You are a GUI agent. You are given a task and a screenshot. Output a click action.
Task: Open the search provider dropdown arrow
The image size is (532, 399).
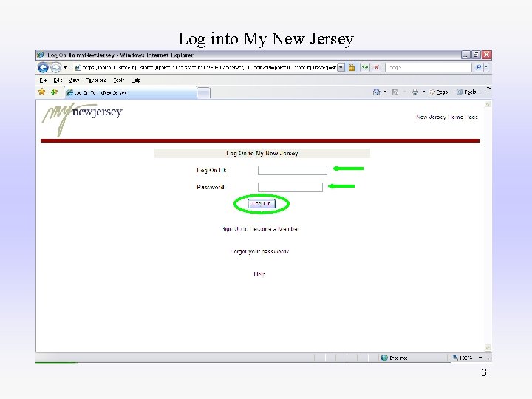[x=486, y=67]
